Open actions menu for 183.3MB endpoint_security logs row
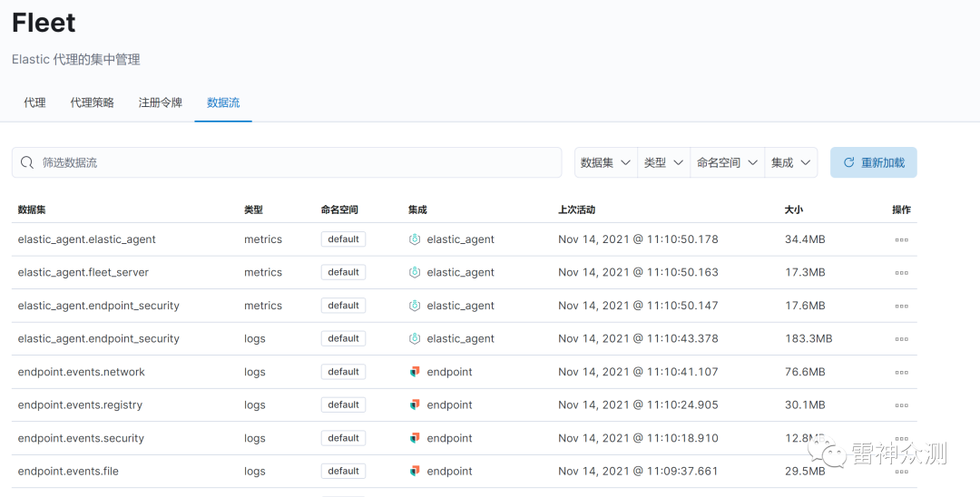Image resolution: width=980 pixels, height=497 pixels. pyautogui.click(x=901, y=339)
